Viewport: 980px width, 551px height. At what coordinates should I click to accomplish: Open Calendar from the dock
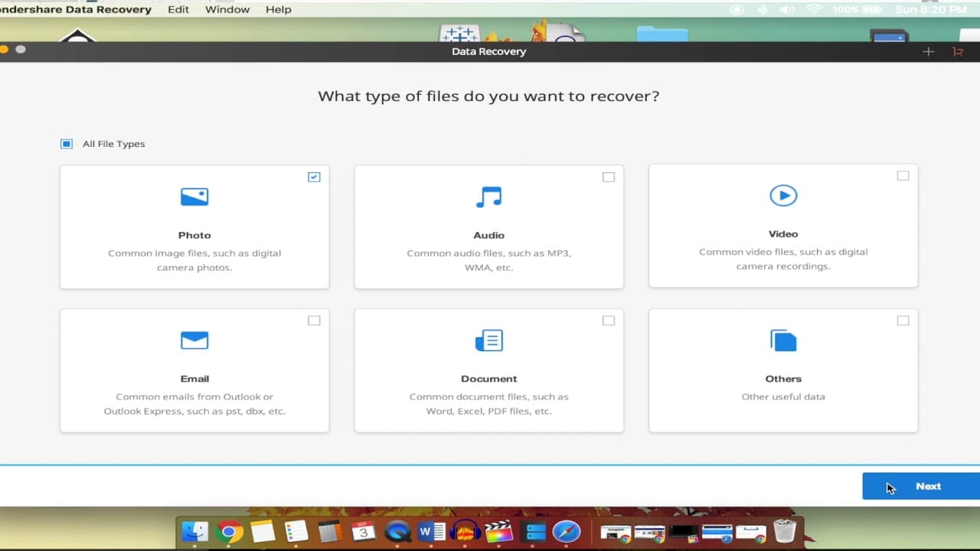tap(364, 531)
